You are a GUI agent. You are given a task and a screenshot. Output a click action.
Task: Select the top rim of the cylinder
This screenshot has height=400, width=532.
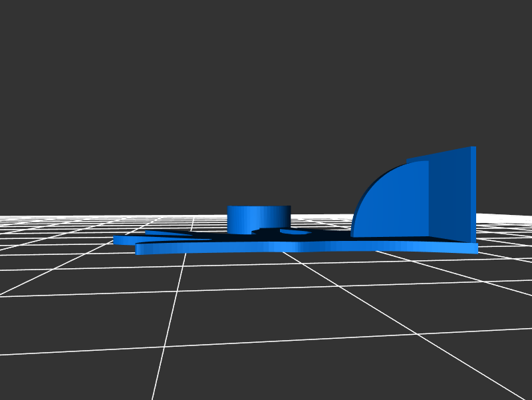[x=259, y=206]
